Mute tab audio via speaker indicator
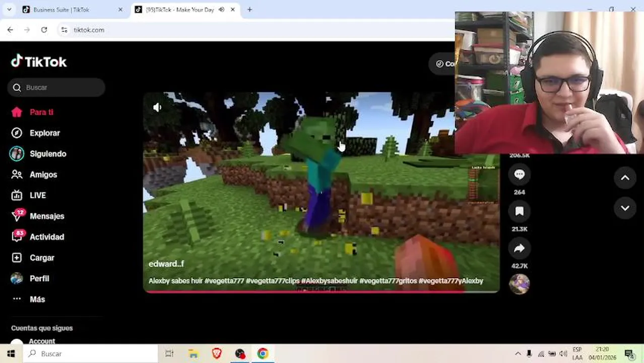 [x=222, y=10]
